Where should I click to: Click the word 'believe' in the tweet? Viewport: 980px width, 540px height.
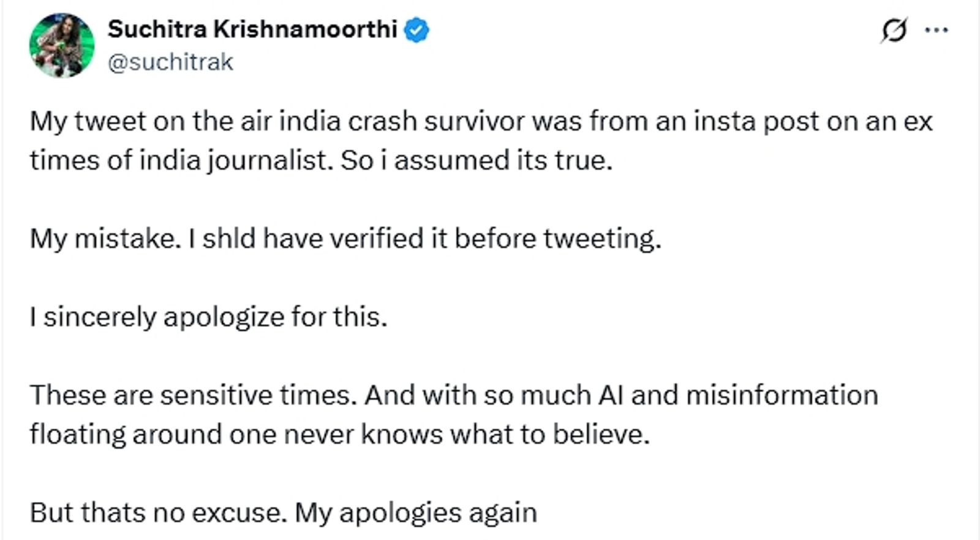(x=600, y=435)
